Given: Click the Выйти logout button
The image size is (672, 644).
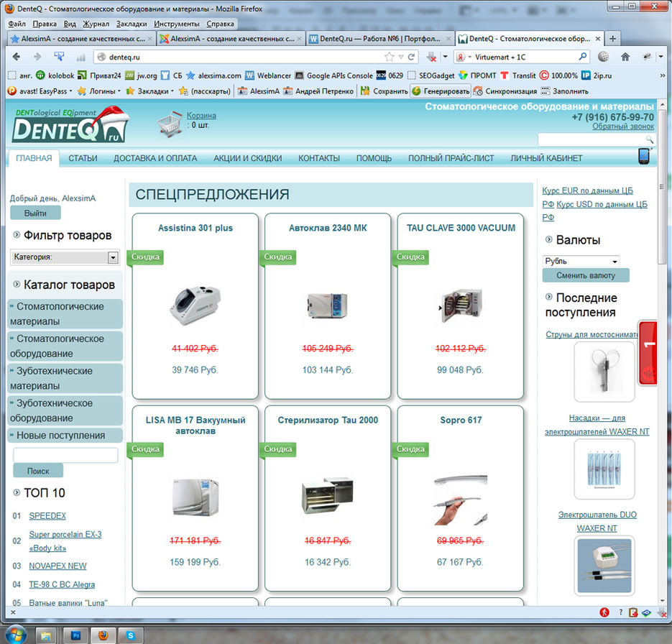Looking at the screenshot, I should point(35,213).
